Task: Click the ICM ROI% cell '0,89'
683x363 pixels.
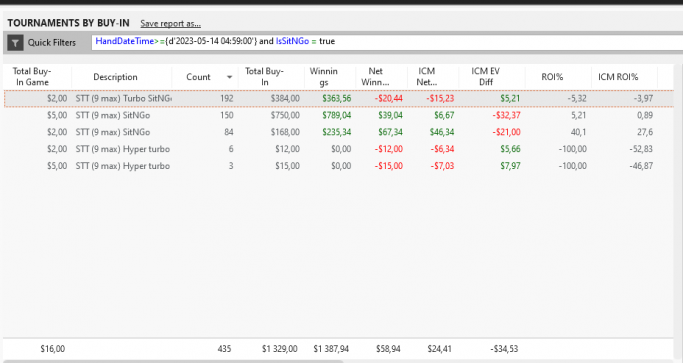Action: 645,115
